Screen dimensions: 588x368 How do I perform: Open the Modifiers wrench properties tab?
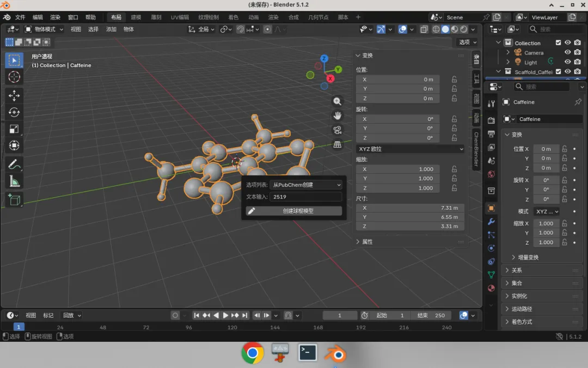pyautogui.click(x=491, y=221)
